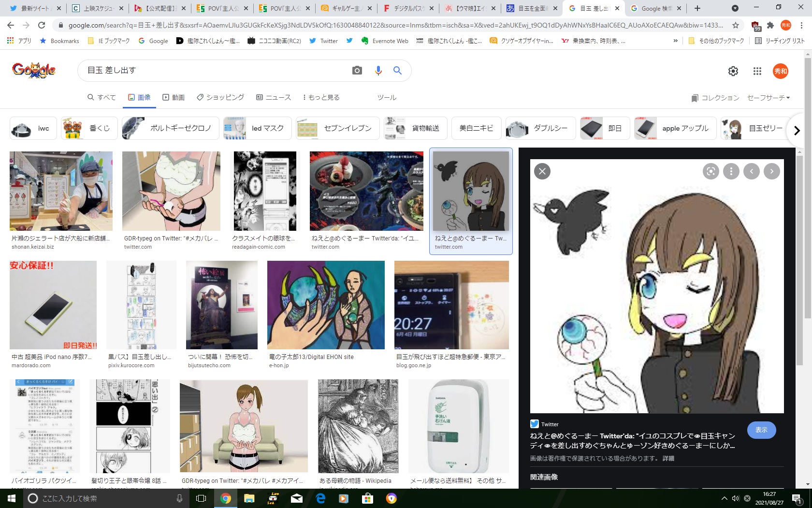
Task: Open the ツール search tools
Action: 387,97
